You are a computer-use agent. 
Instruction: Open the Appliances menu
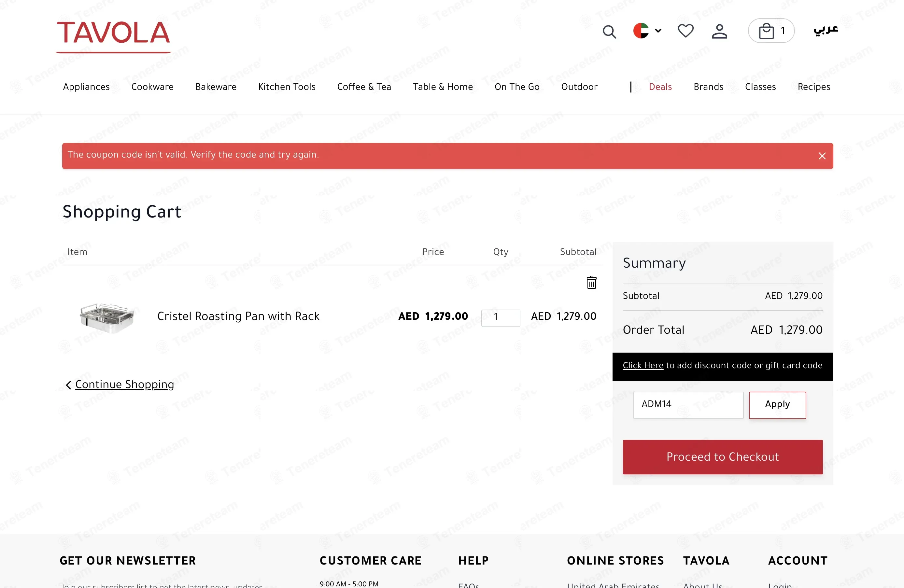coord(86,87)
